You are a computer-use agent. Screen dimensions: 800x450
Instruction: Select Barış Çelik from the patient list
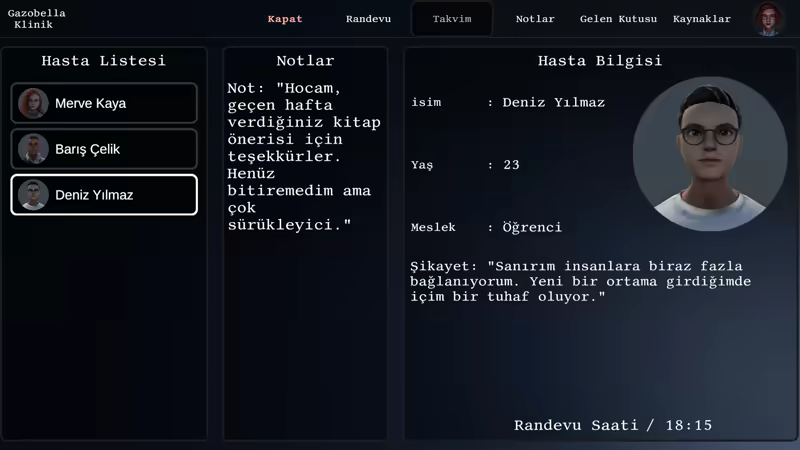point(88,149)
